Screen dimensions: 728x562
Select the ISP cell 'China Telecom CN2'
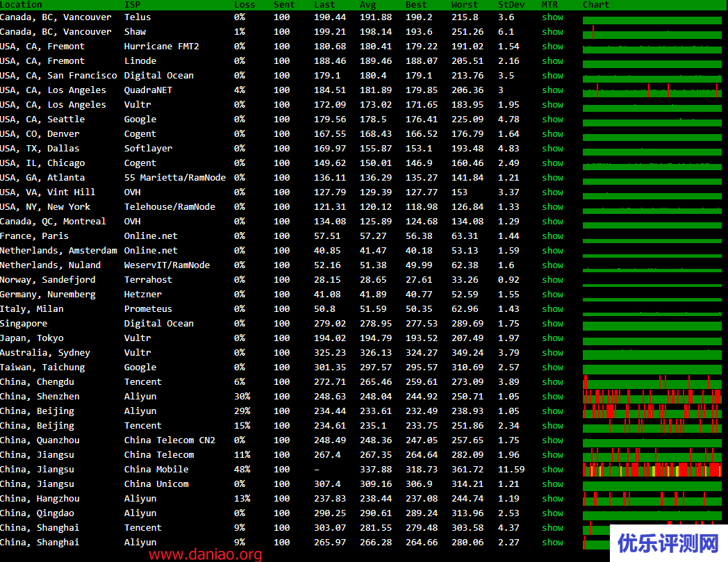[169, 440]
